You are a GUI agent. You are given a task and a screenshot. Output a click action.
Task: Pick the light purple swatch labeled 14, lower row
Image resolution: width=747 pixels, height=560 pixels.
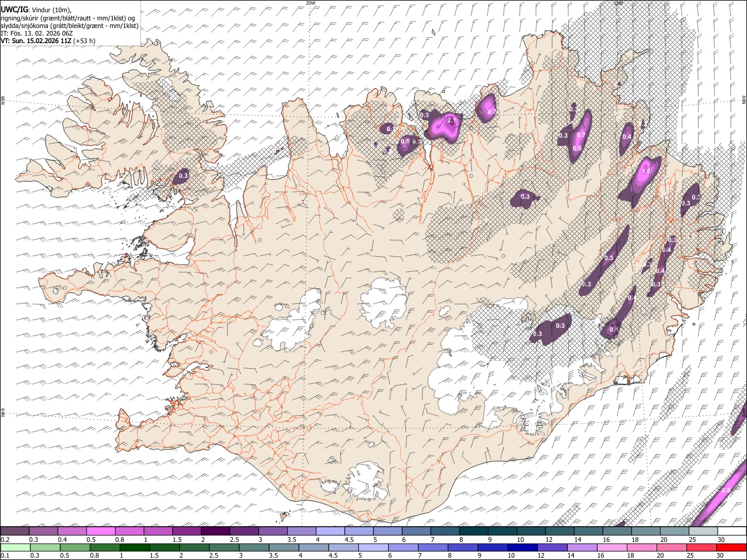pyautogui.click(x=582, y=548)
